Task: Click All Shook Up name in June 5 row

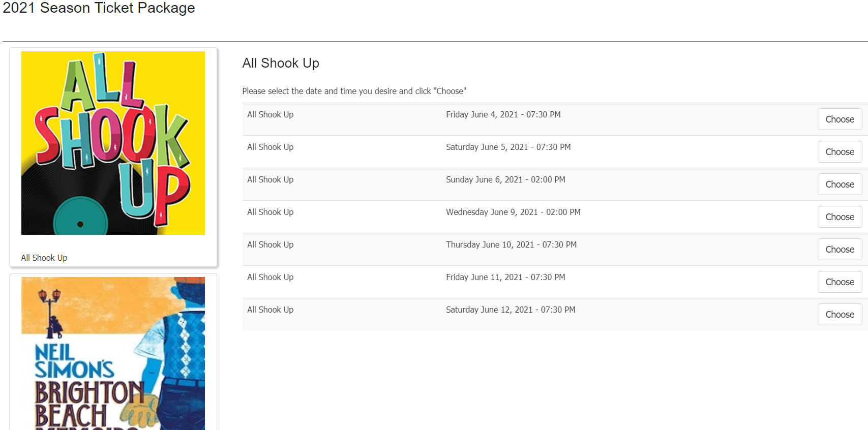Action: click(x=271, y=147)
